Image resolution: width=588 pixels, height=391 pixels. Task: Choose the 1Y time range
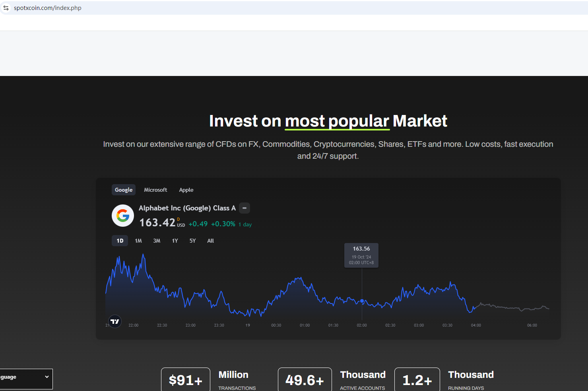tap(175, 241)
